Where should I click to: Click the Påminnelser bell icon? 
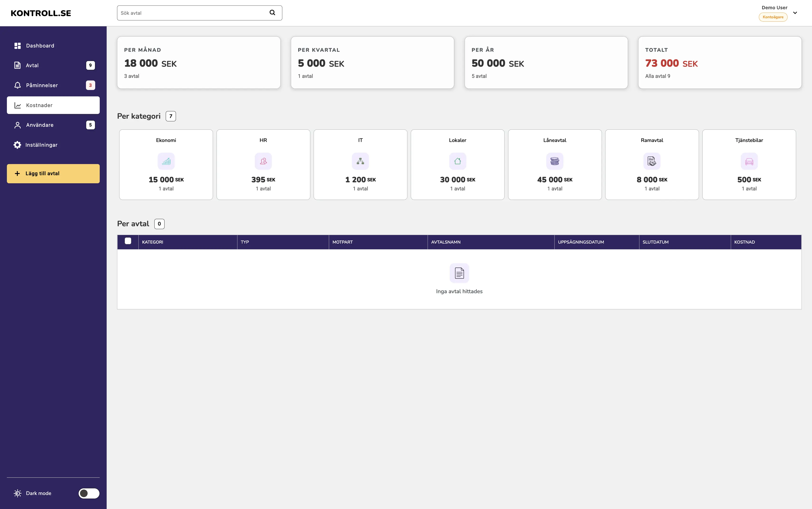click(x=18, y=85)
